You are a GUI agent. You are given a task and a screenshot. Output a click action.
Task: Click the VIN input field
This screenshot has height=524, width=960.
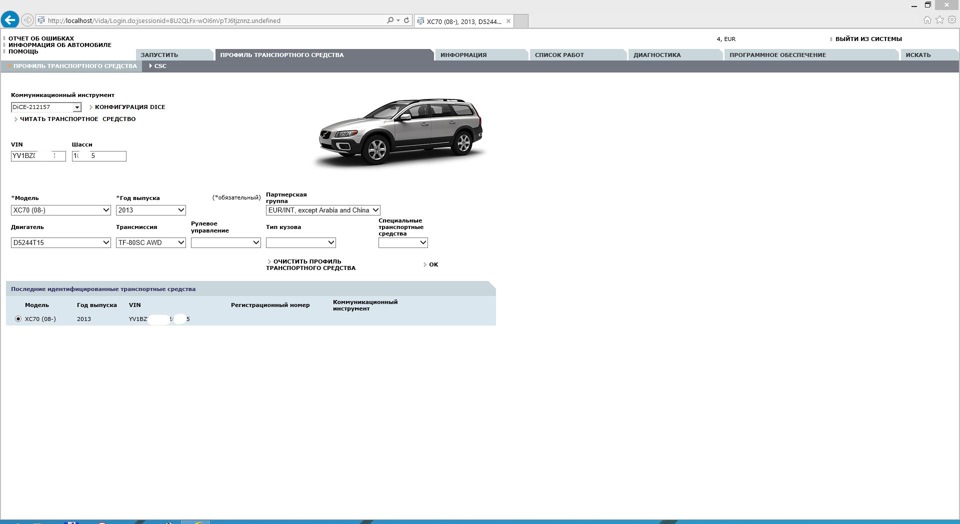(38, 156)
